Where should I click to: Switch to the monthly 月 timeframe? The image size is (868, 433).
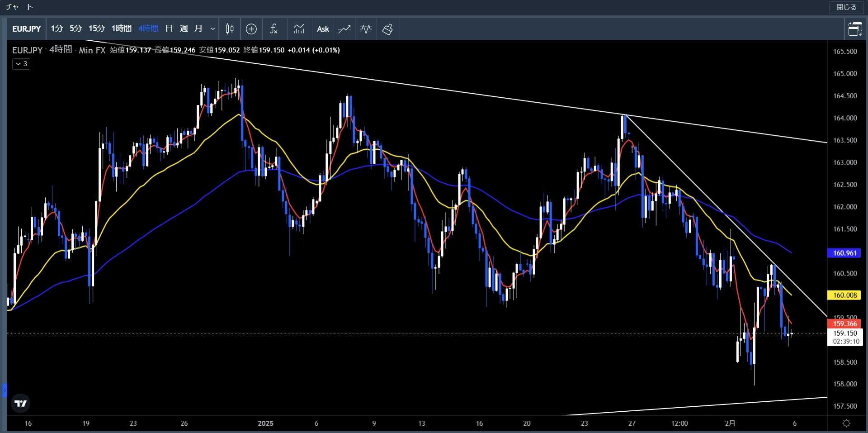(x=198, y=29)
